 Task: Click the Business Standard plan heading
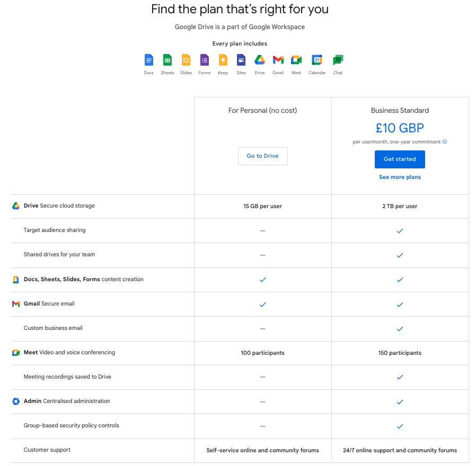coord(400,110)
